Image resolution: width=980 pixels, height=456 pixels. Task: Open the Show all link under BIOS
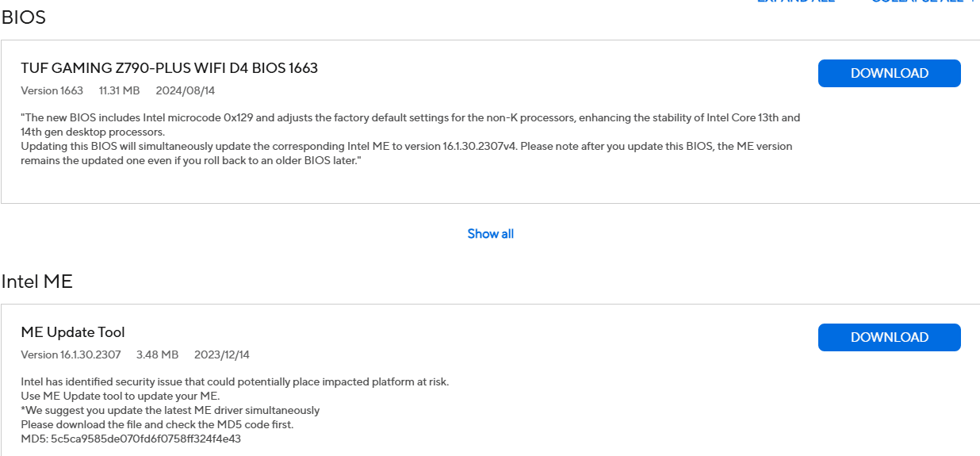point(490,234)
